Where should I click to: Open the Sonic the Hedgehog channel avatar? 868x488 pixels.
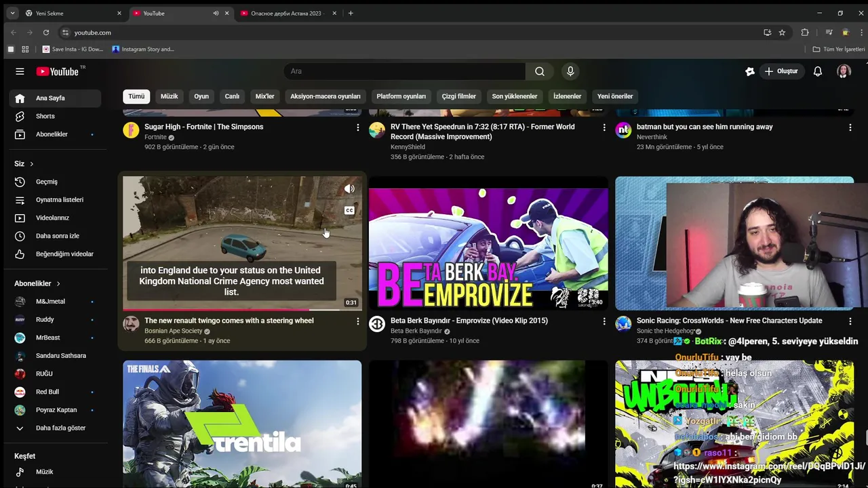(x=623, y=324)
